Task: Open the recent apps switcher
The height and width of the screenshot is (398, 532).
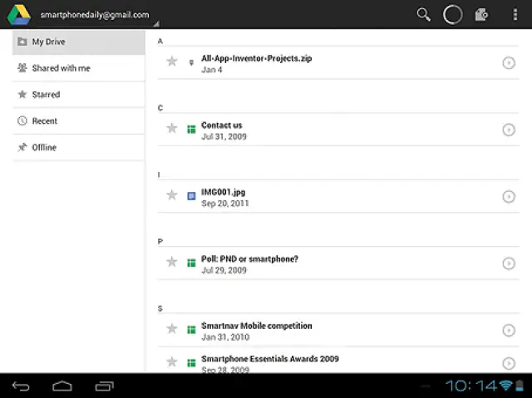Action: click(104, 386)
